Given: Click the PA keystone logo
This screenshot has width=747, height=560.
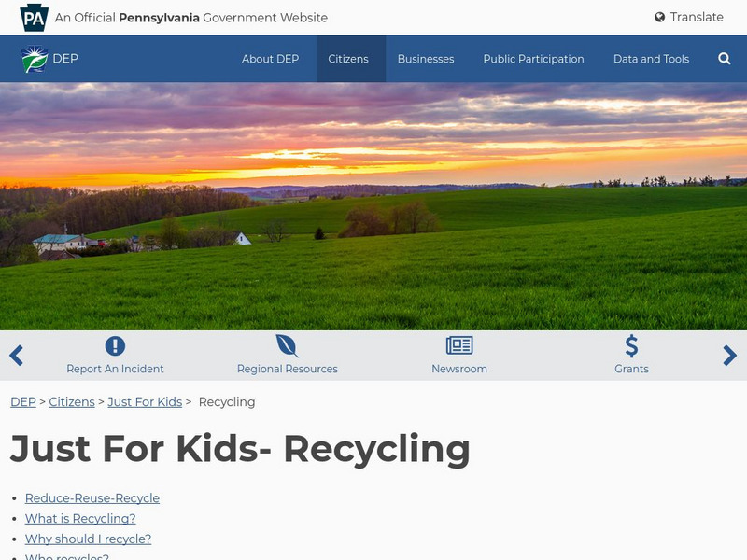Looking at the screenshot, I should tap(34, 18).
